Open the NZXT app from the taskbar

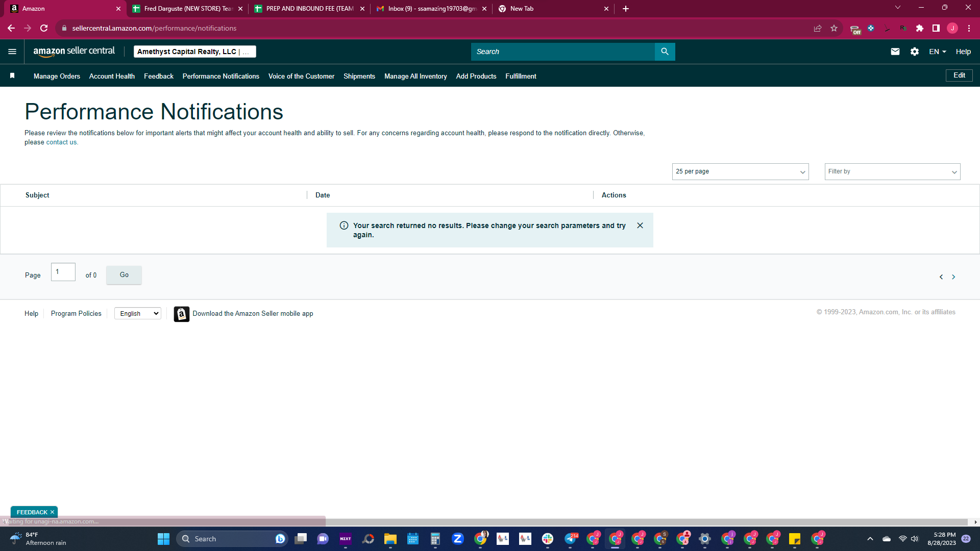(x=346, y=539)
